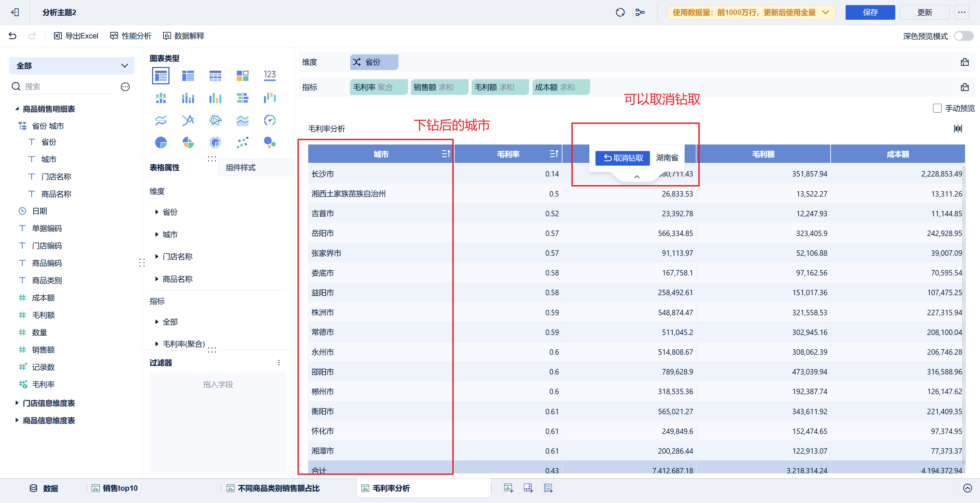Select the pie chart type icon
The image size is (980, 503).
(x=161, y=142)
